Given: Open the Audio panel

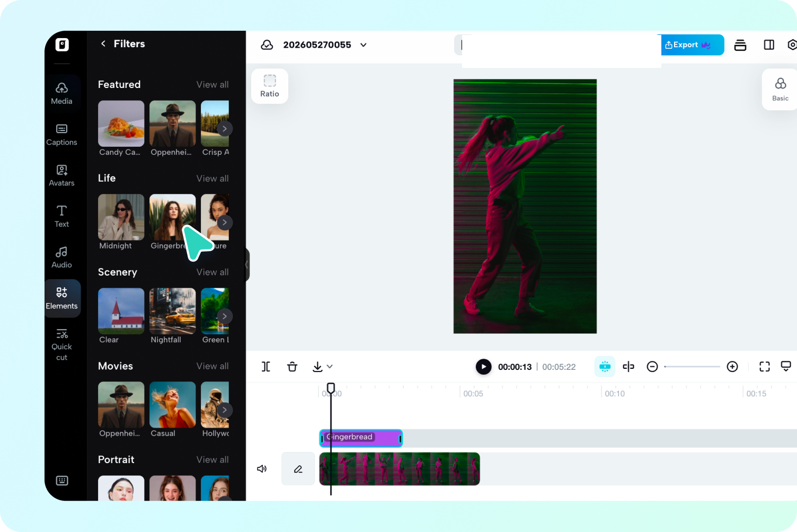Looking at the screenshot, I should 62,257.
